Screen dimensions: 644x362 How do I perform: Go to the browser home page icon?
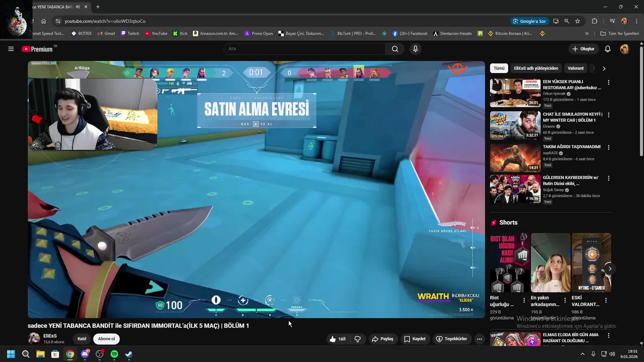coord(43,21)
